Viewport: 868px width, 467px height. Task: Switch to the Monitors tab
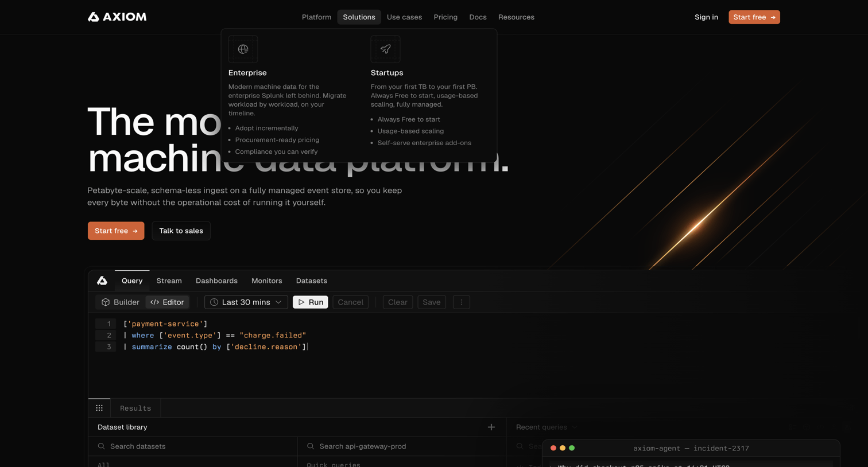[266, 281]
